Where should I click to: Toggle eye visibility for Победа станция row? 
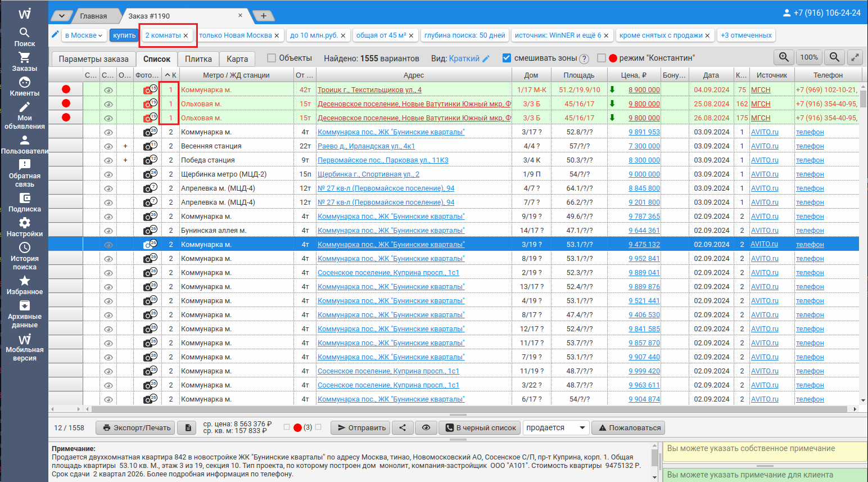[108, 160]
